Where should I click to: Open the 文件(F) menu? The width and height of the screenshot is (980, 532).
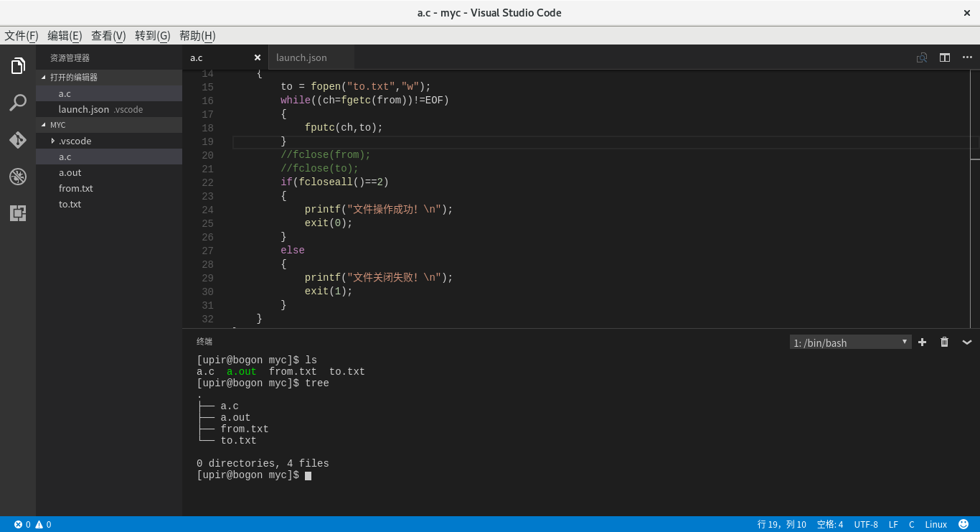[x=22, y=35]
